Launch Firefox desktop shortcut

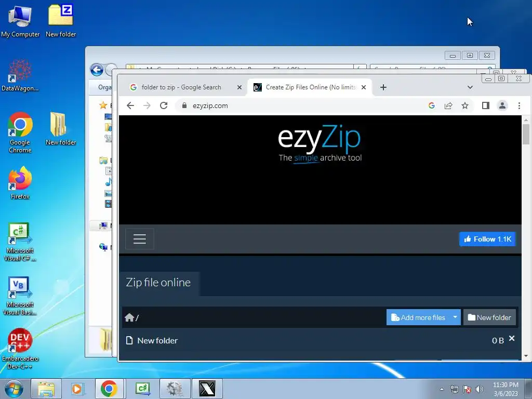coord(20,182)
